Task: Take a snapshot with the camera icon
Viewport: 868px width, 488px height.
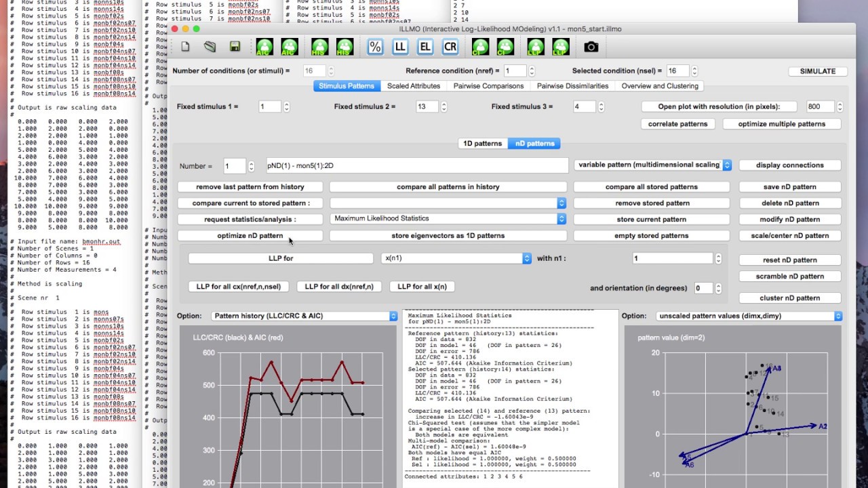Action: point(591,47)
